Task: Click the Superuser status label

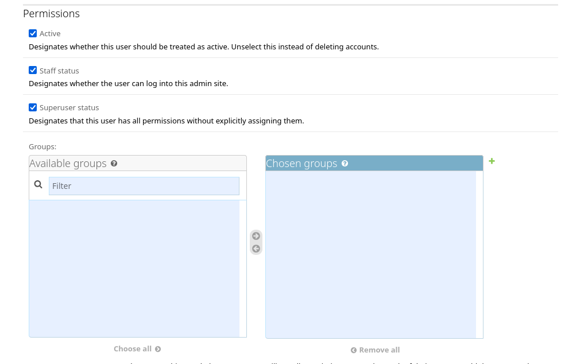Action: tap(69, 107)
